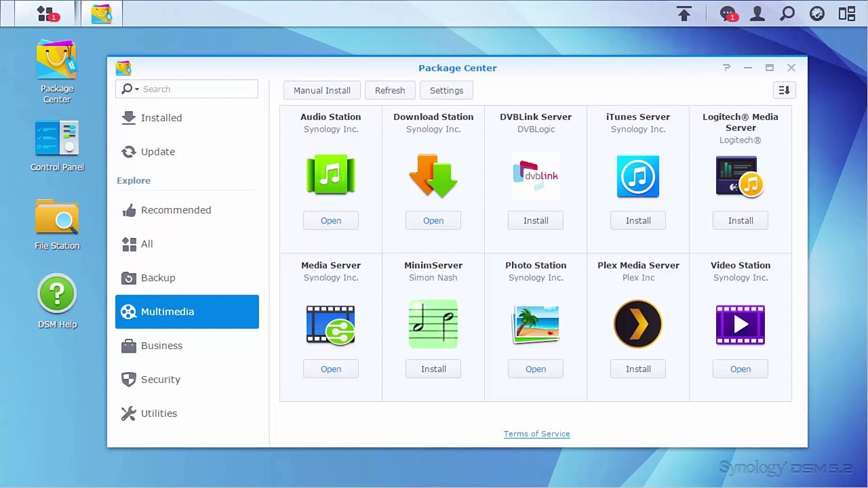The height and width of the screenshot is (488, 868).
Task: Click the MinimServer package name
Action: pyautogui.click(x=433, y=265)
